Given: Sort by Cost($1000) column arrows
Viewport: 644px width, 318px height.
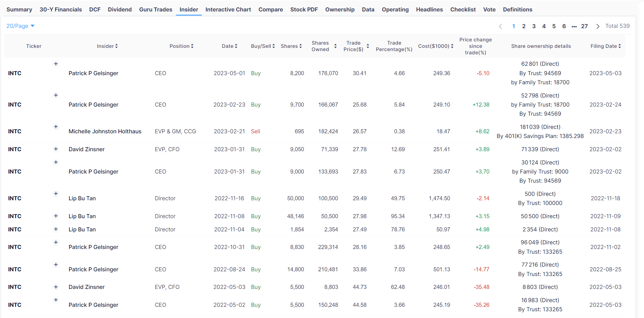Looking at the screenshot, I should click(x=452, y=46).
